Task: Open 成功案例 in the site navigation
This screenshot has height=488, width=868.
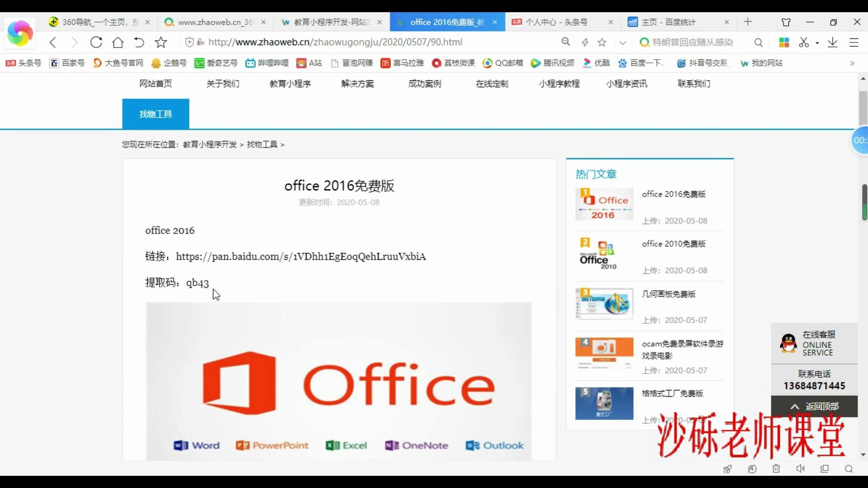Action: coord(425,84)
